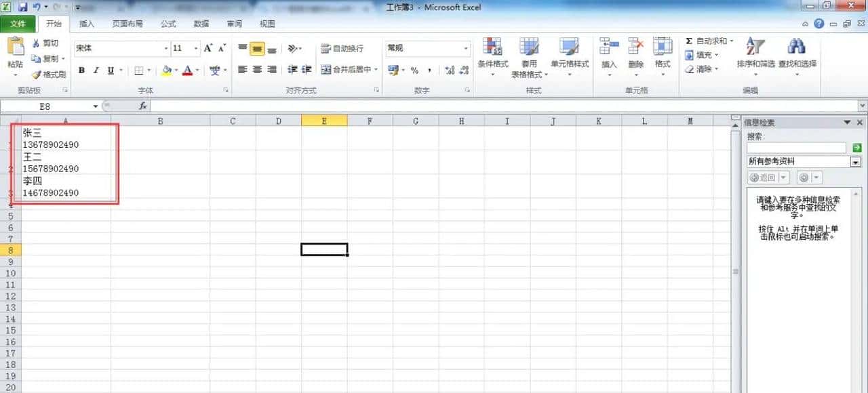This screenshot has height=393, width=868.
Task: Click the Delete cells (删除) icon
Action: pyautogui.click(x=635, y=46)
